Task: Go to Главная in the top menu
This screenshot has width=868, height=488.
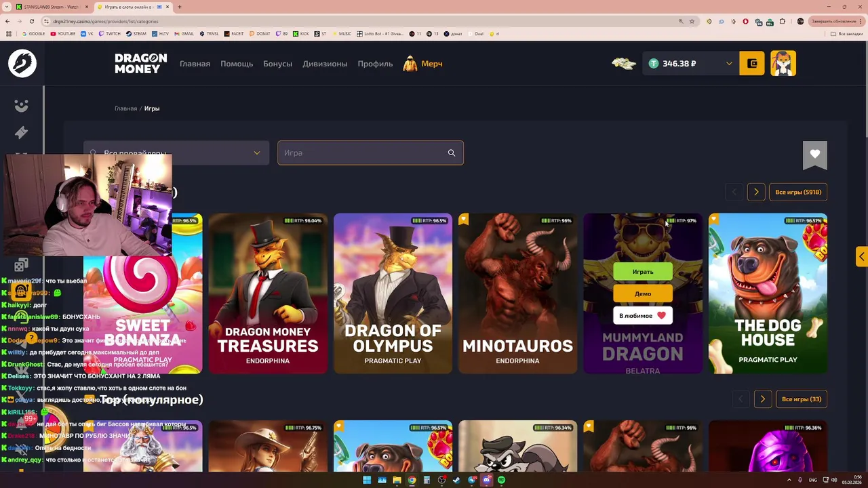Action: 195,64
